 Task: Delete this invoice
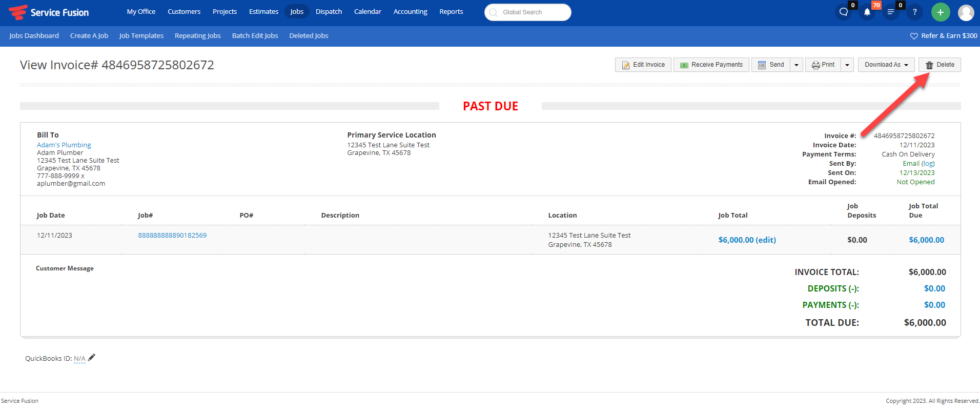[940, 65]
